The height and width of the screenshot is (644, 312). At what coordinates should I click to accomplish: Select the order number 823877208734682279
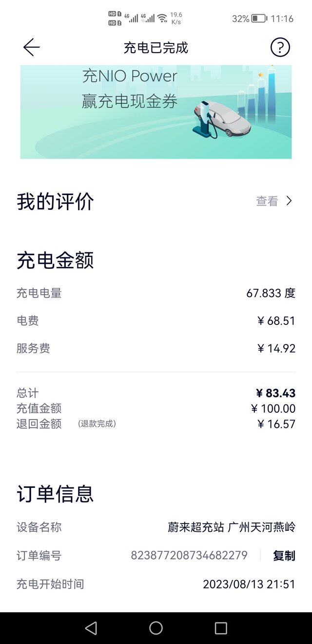coord(189,556)
